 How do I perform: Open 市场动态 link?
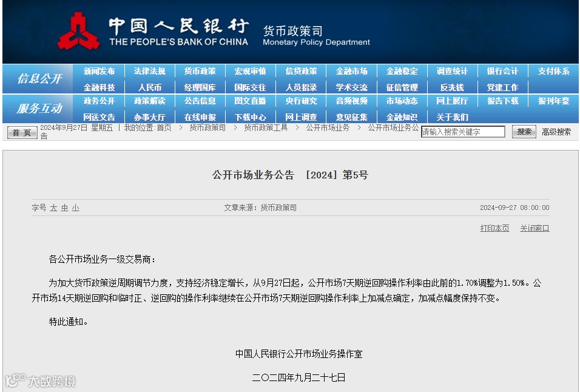[402, 101]
